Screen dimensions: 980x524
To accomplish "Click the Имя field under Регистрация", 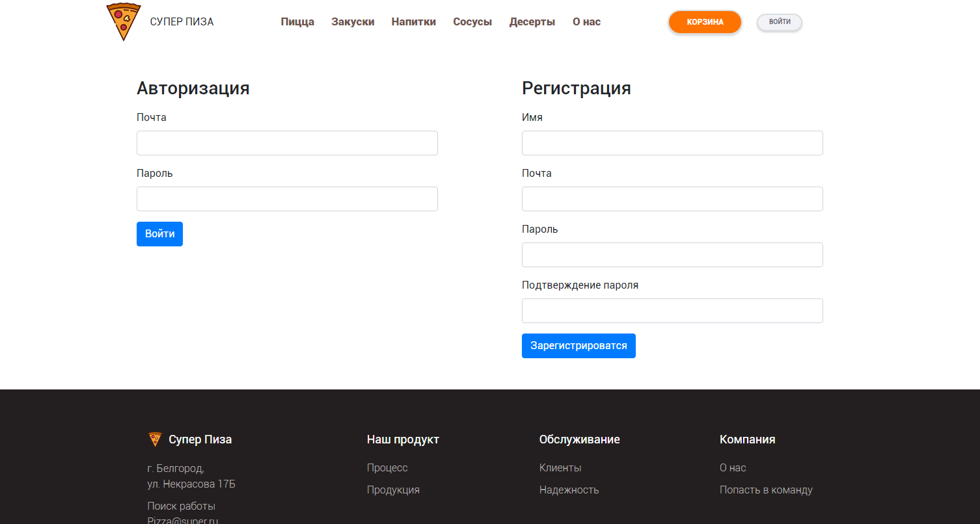I will pyautogui.click(x=672, y=142).
